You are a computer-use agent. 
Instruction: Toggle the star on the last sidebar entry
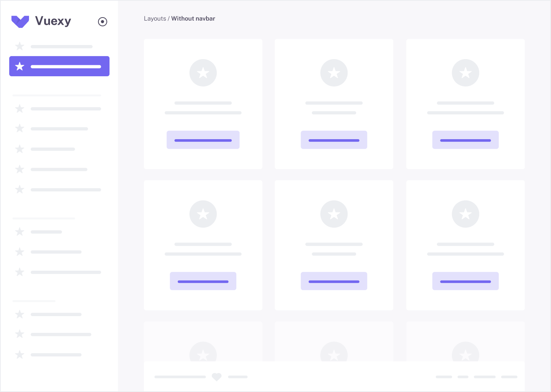[x=19, y=355]
